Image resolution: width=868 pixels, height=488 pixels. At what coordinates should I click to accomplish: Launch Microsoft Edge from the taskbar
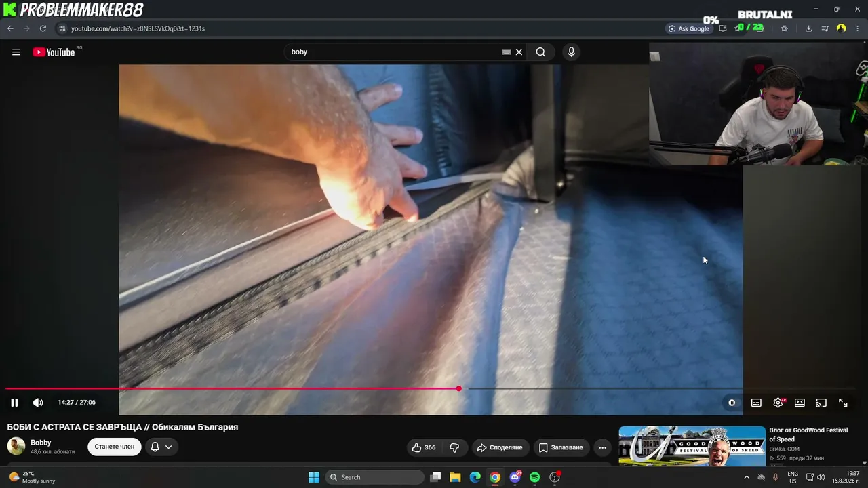click(x=475, y=477)
